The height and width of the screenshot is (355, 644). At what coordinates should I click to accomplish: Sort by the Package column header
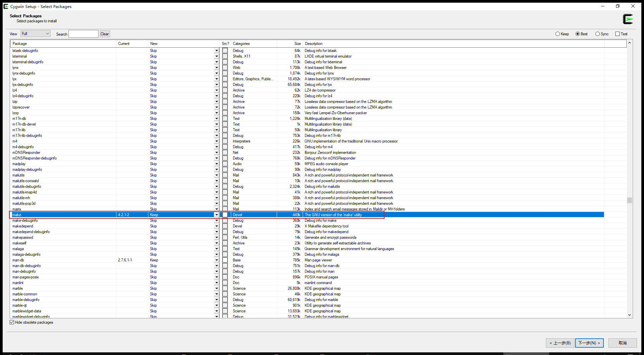point(63,44)
